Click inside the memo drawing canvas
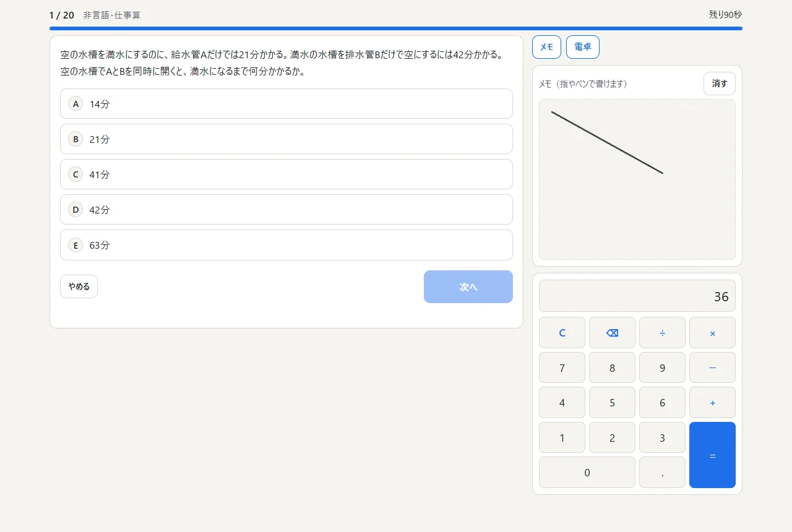The width and height of the screenshot is (792, 532). (637, 179)
